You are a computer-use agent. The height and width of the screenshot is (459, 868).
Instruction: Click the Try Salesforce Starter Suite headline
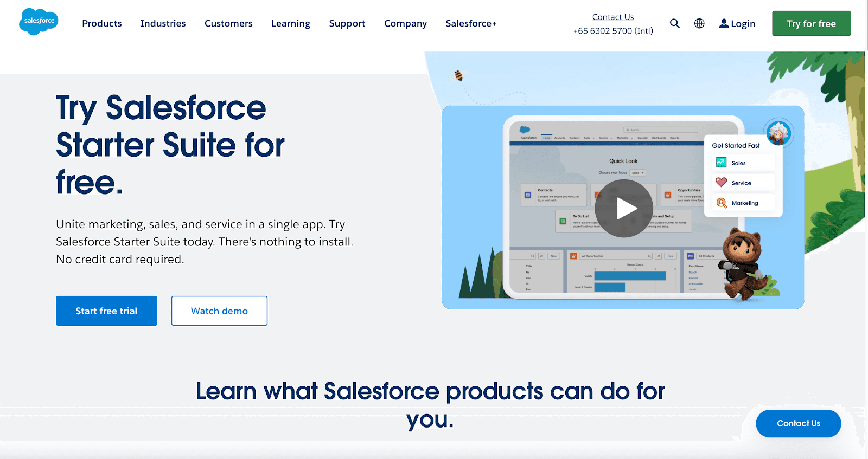[170, 145]
